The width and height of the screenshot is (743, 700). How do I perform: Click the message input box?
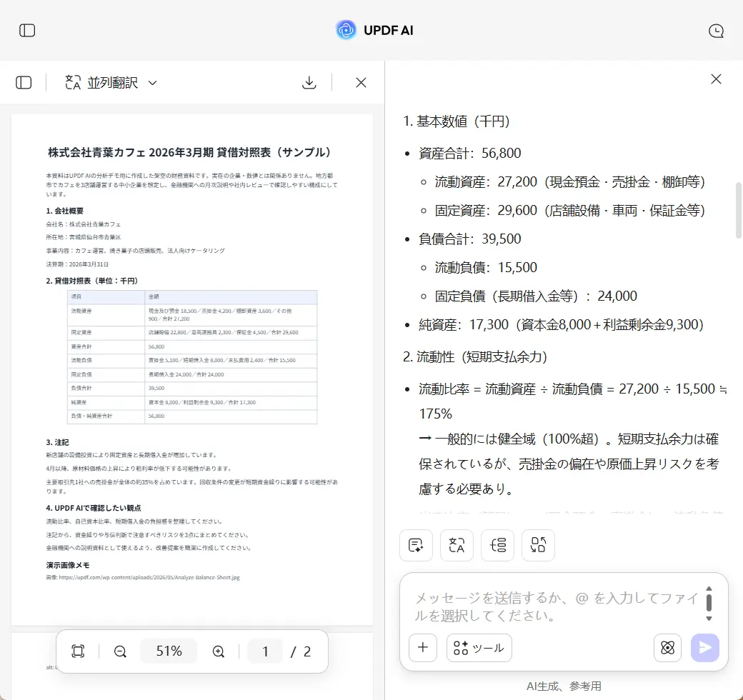click(555, 606)
